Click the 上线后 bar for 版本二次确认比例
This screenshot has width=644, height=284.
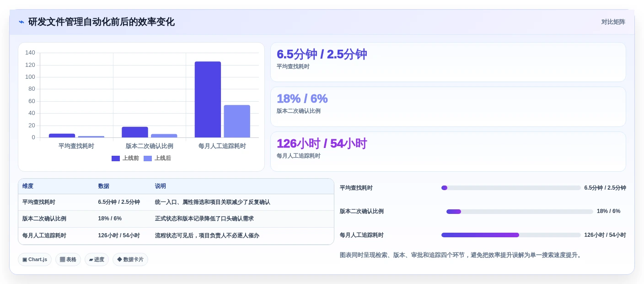tap(164, 136)
